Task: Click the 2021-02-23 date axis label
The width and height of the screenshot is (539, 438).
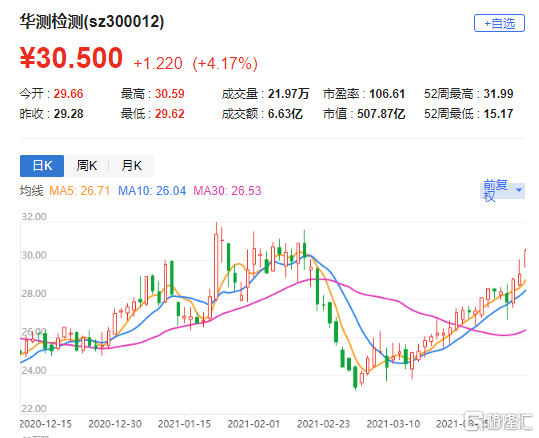Action: click(x=323, y=424)
